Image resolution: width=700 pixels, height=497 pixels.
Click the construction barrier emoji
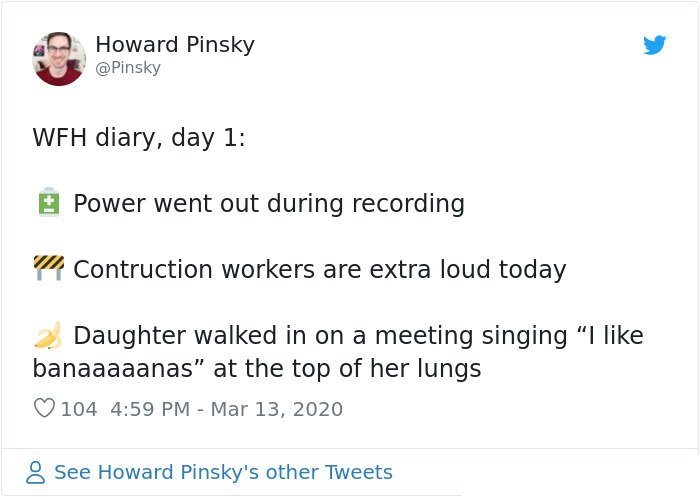(x=49, y=268)
